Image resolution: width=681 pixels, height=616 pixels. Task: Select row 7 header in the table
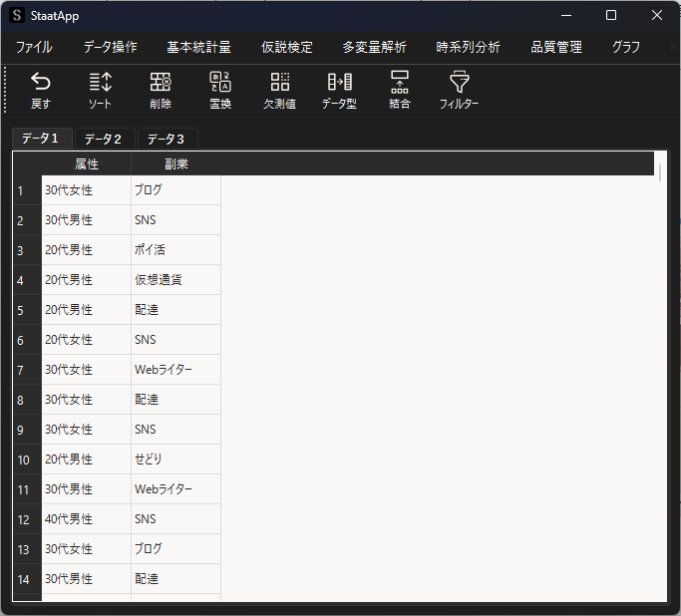[x=20, y=370]
